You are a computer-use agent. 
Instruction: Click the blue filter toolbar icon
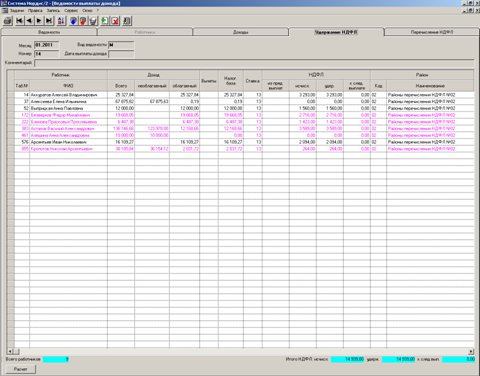(x=74, y=21)
